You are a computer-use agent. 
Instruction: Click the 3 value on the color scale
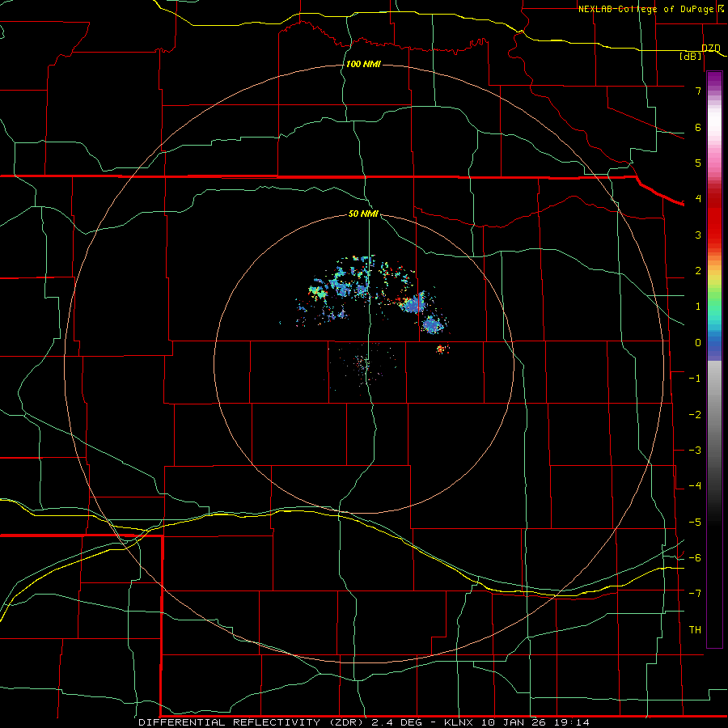point(698,235)
